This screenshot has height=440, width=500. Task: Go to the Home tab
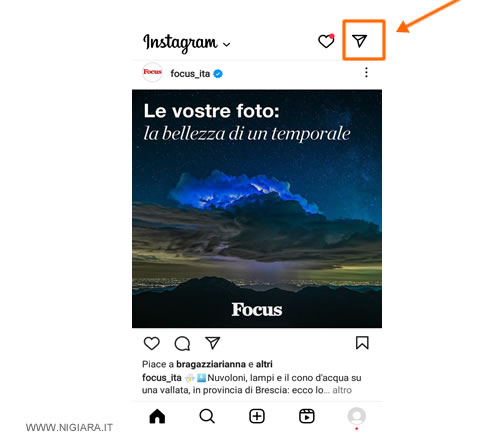[x=157, y=416]
